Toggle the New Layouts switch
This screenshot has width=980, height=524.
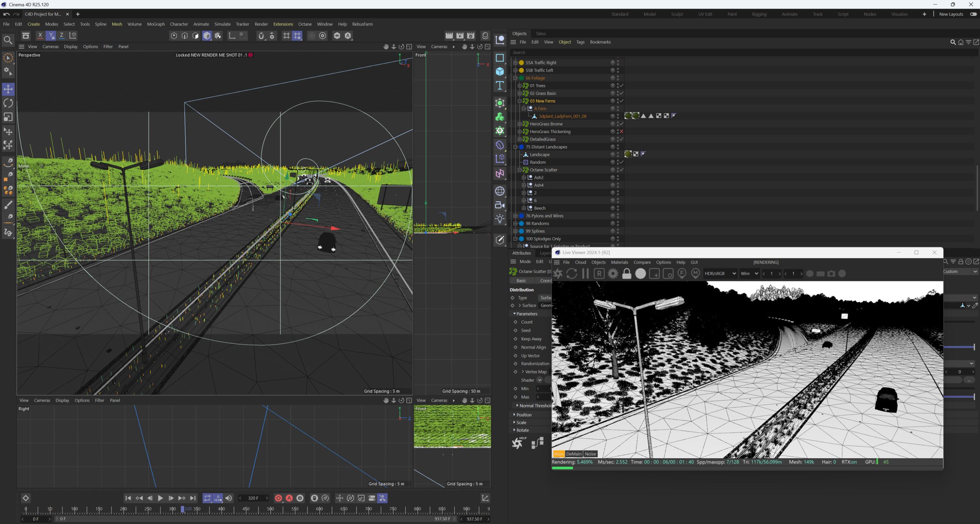coord(973,14)
